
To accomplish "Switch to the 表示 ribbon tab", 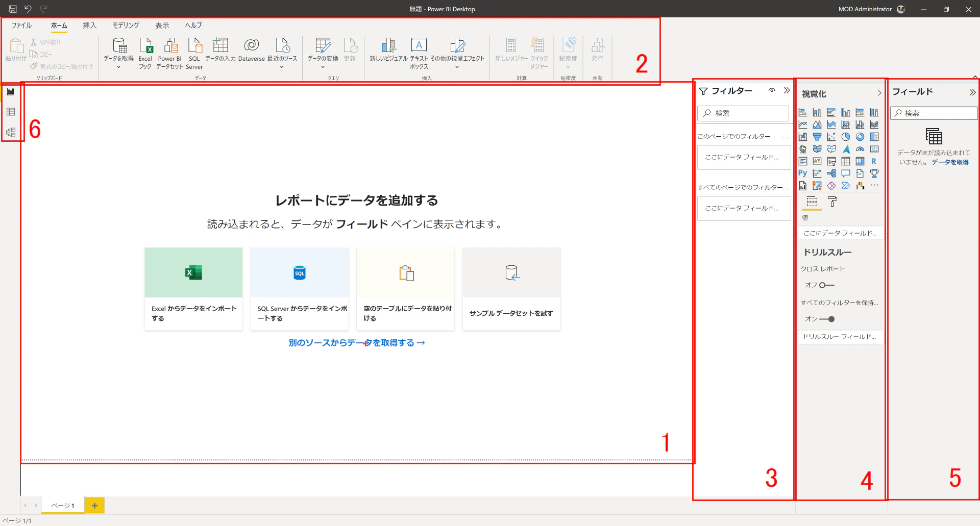I will tap(162, 25).
